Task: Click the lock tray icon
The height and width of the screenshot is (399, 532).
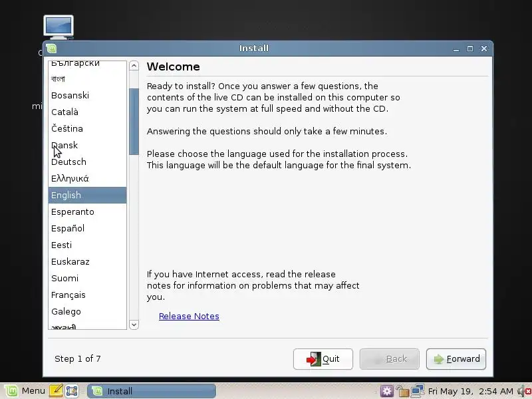Action: pyautogui.click(x=402, y=391)
